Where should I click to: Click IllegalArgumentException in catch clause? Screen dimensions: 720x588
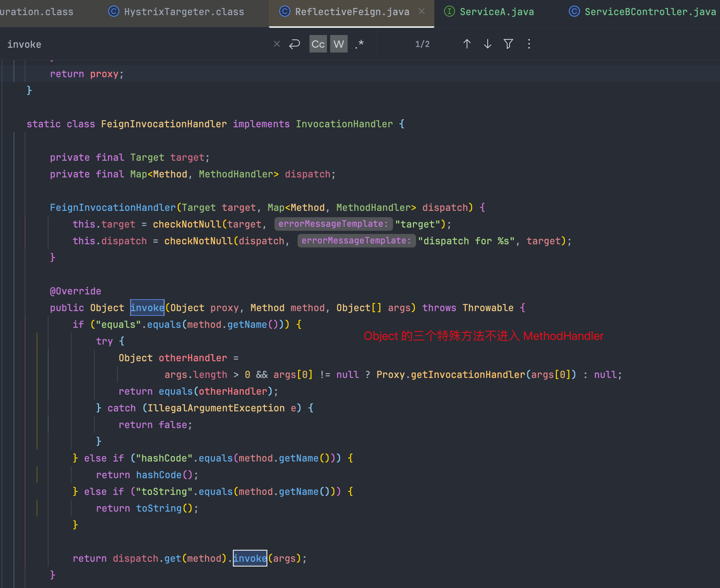(x=216, y=408)
